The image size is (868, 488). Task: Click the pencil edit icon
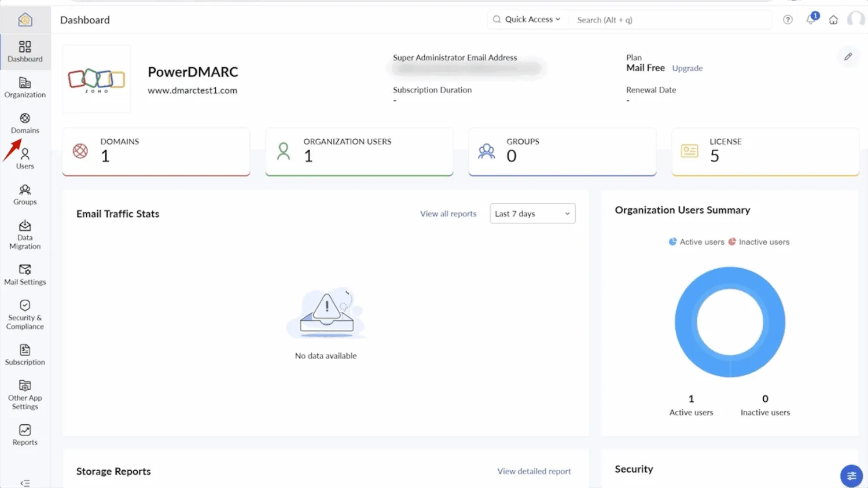[848, 57]
